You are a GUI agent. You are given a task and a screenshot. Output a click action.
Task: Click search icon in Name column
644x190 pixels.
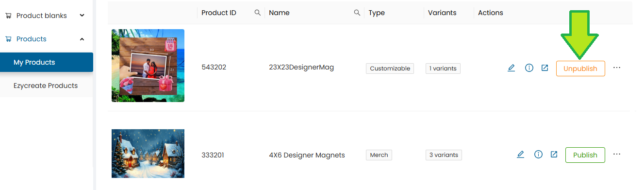(357, 13)
